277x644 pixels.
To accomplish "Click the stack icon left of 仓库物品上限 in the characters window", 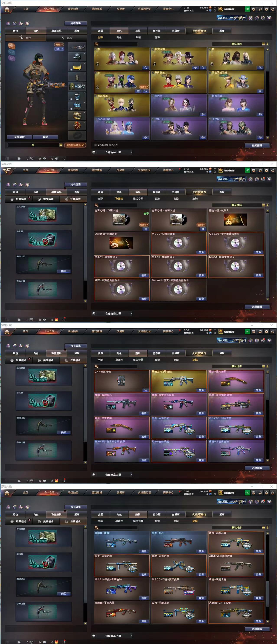I will (x=94, y=152).
